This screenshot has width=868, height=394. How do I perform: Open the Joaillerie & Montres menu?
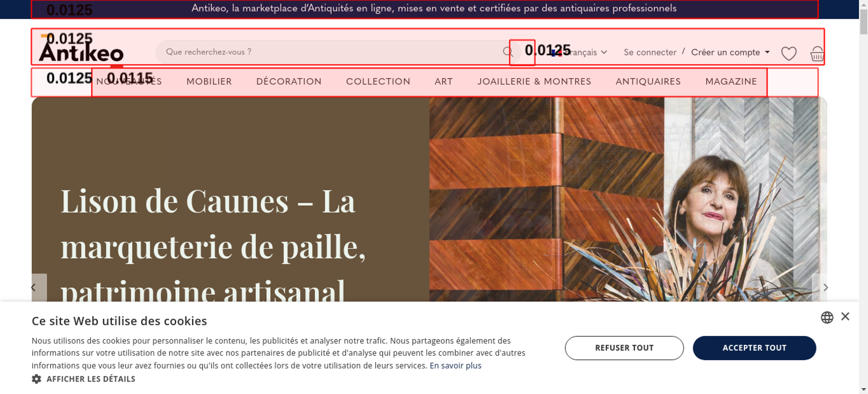534,82
